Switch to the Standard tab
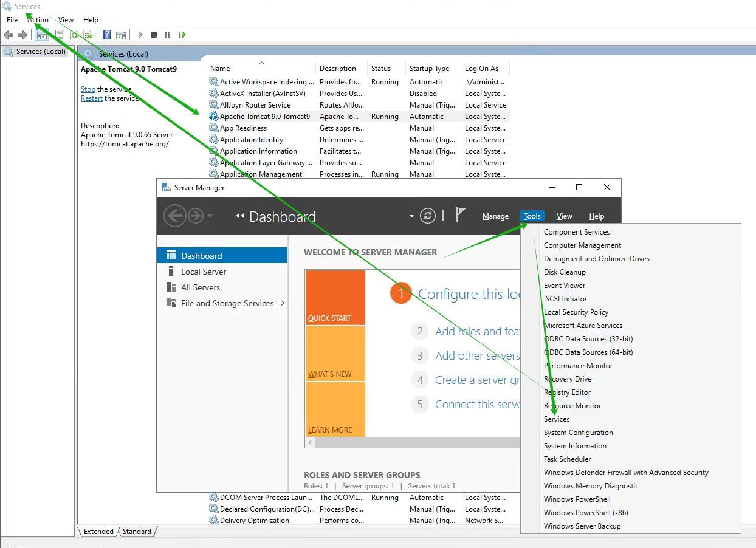 coord(137,532)
